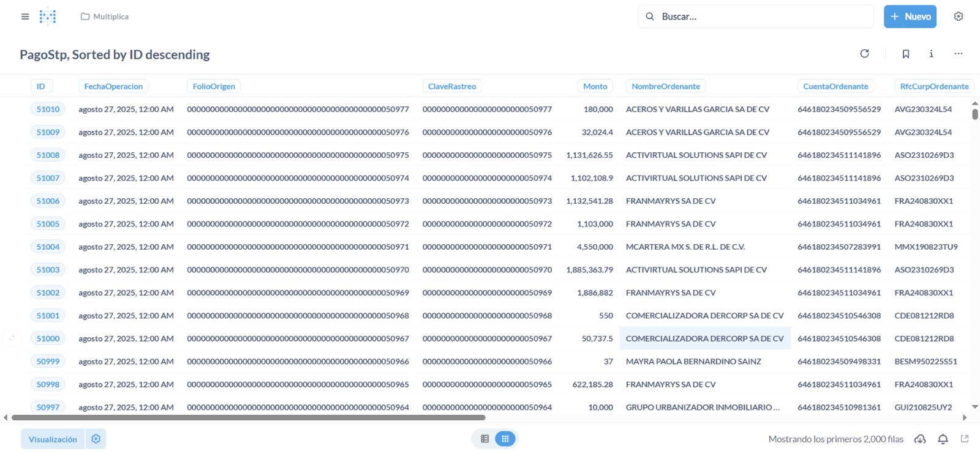Click the Visualización button
Screen dimensions: 980x454
(53, 439)
